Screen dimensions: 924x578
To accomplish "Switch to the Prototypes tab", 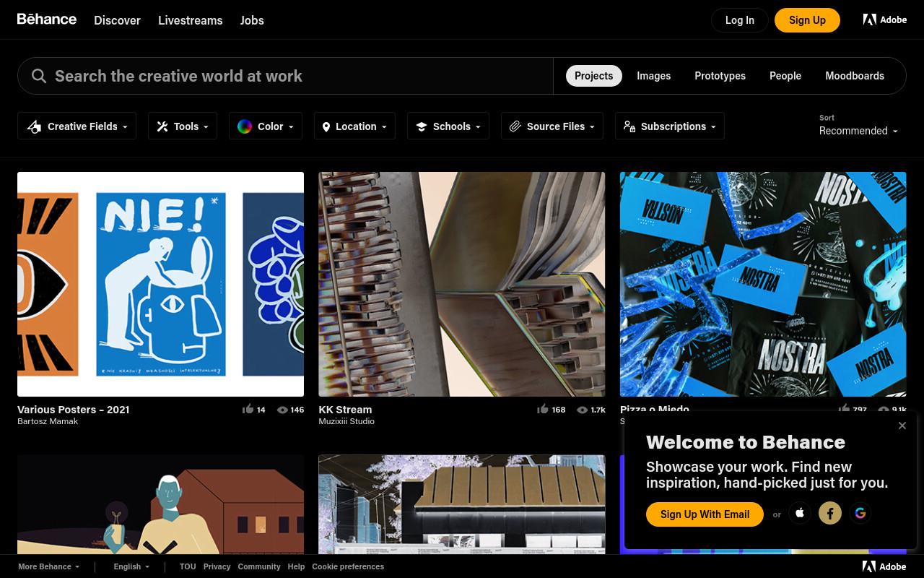I will click(x=720, y=76).
